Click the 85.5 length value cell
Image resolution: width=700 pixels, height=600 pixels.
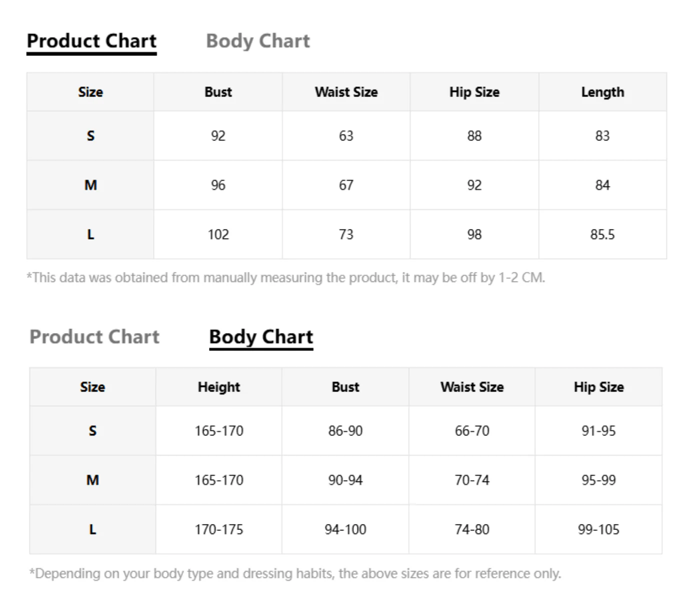point(602,234)
